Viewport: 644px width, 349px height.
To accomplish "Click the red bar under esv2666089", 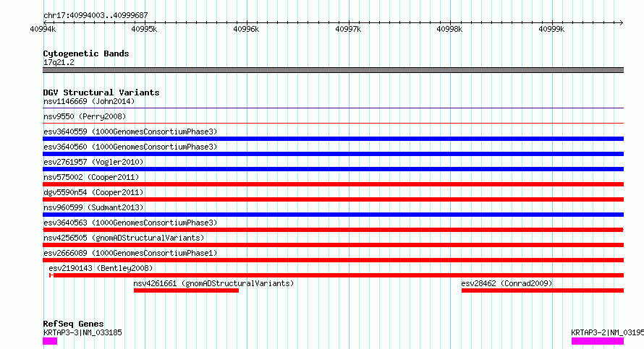I will (x=333, y=260).
